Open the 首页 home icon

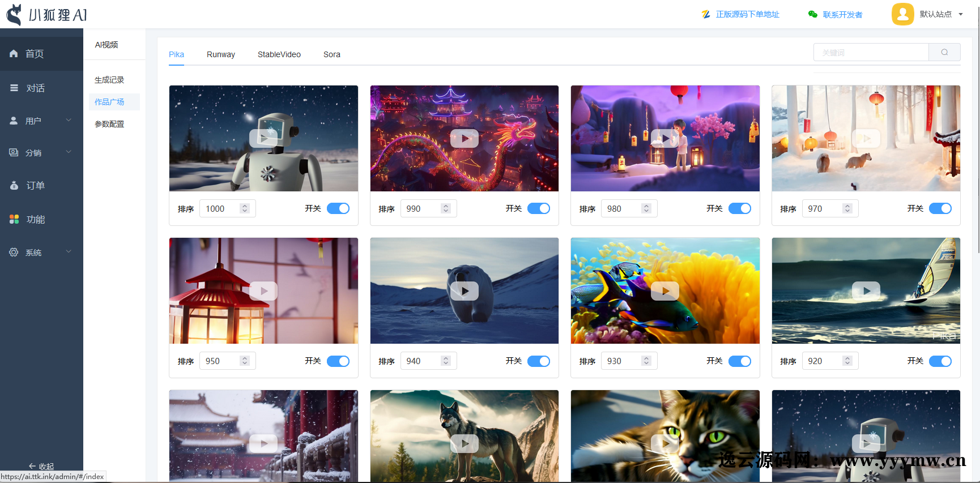14,53
